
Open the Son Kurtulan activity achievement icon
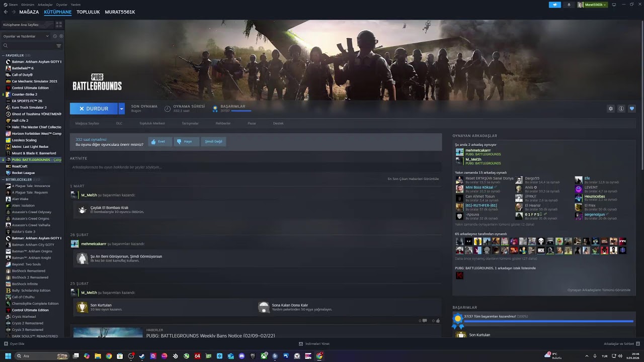(x=82, y=307)
